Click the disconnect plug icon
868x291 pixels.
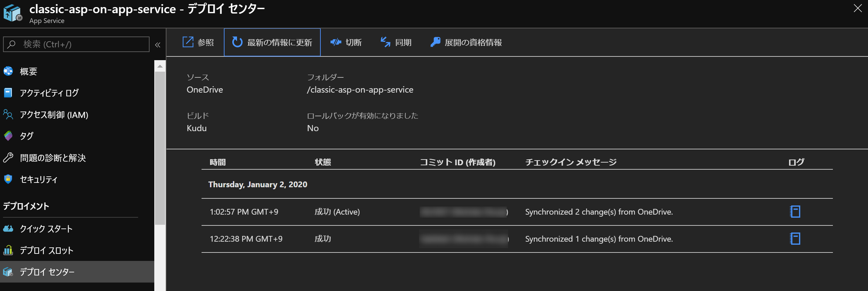coord(336,42)
